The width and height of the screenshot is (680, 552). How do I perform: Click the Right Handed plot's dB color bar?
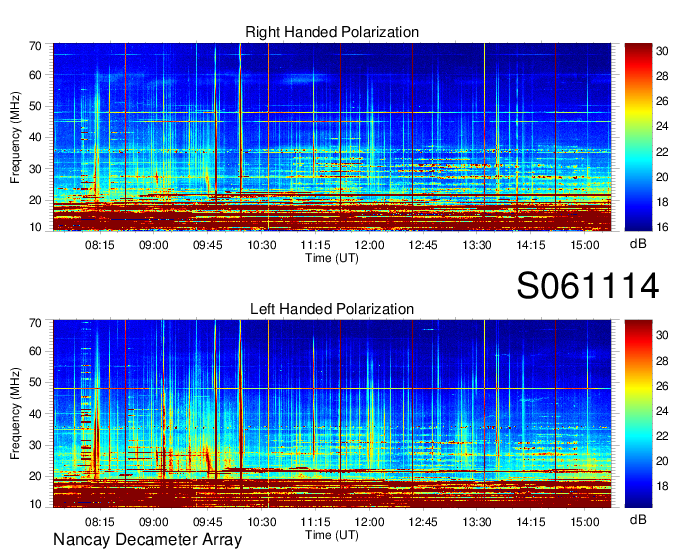638,137
